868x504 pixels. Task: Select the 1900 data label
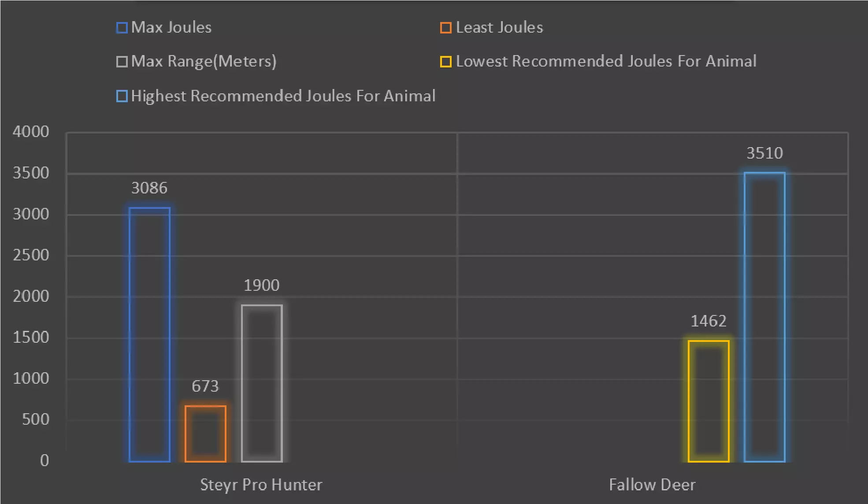[262, 285]
